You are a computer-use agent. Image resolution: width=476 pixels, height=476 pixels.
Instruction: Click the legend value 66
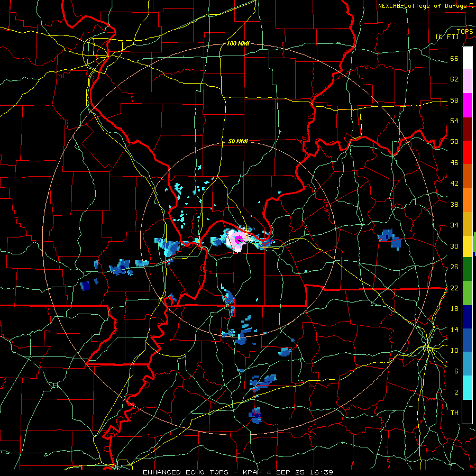tap(454, 58)
